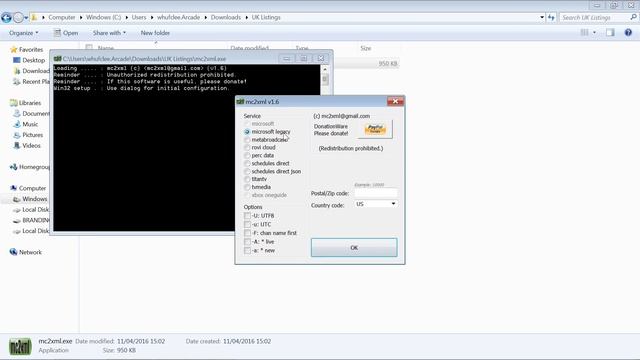The height and width of the screenshot is (360, 640).
Task: Click the PayPal donate button
Action: [x=375, y=129]
